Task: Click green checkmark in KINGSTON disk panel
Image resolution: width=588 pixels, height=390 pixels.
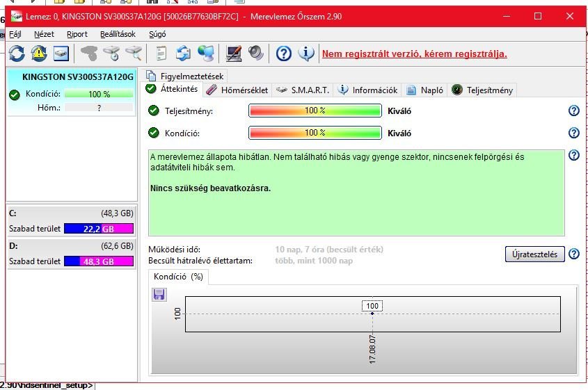Action: [x=14, y=95]
